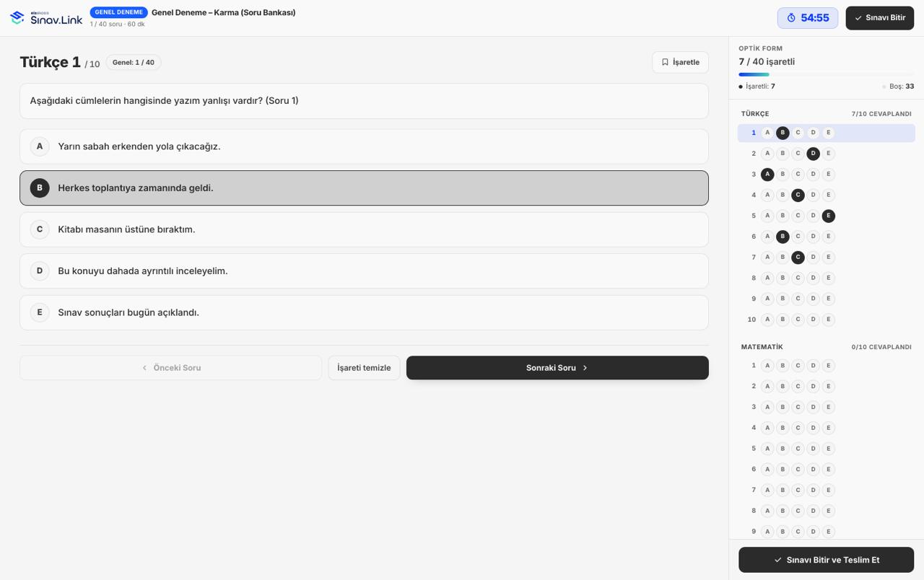The image size is (924, 580).
Task: Finish the exam with Sınavı Bitir
Action: [879, 18]
